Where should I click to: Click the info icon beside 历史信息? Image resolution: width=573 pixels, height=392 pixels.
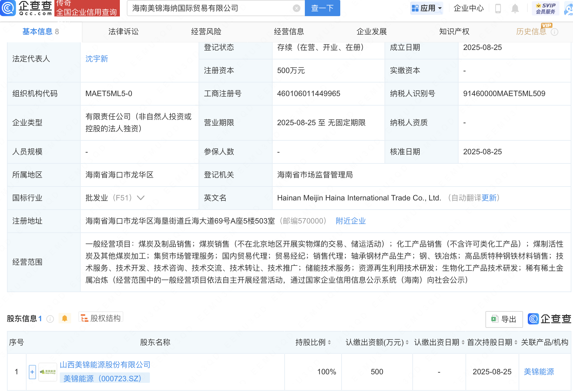pyautogui.click(x=554, y=32)
